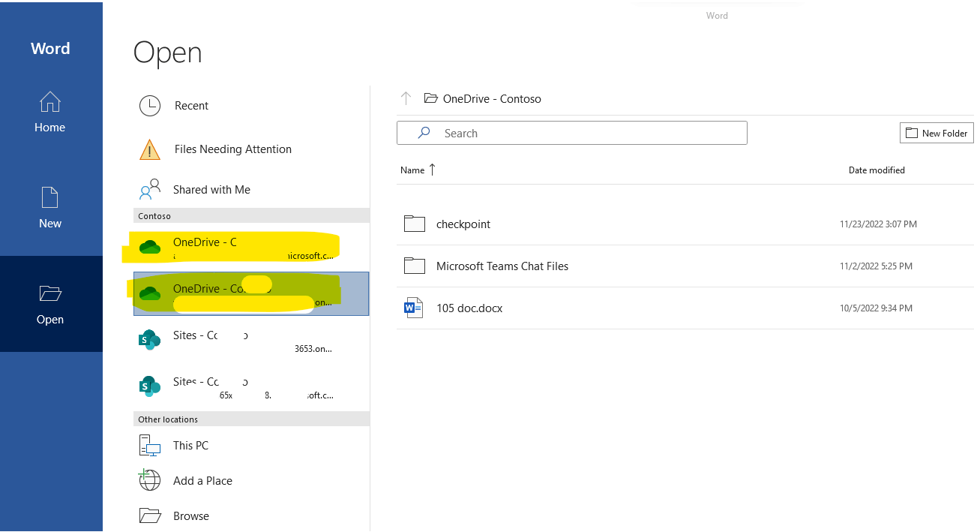Select the Open folder icon in sidebar
The width and height of the screenshot is (980, 532).
49,293
